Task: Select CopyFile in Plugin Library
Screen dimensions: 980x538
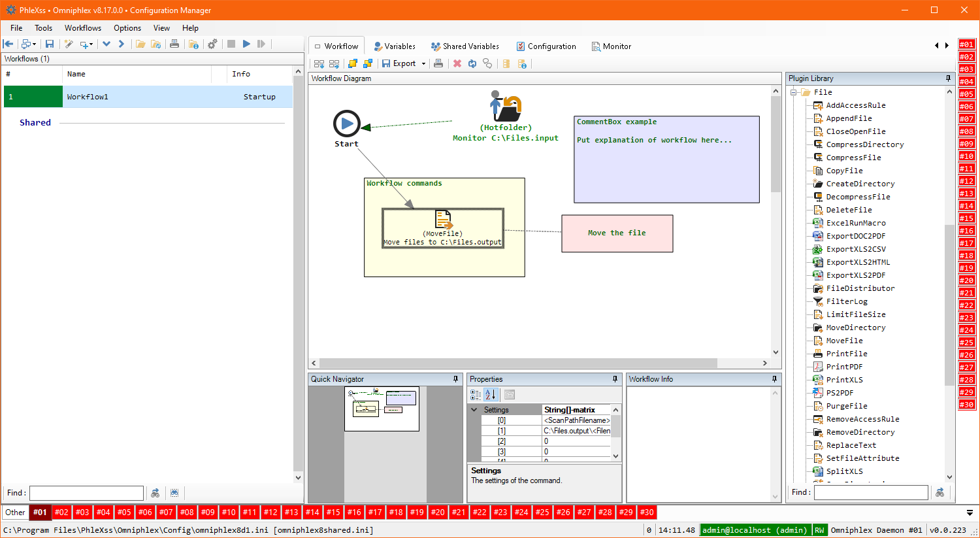Action: tap(844, 171)
